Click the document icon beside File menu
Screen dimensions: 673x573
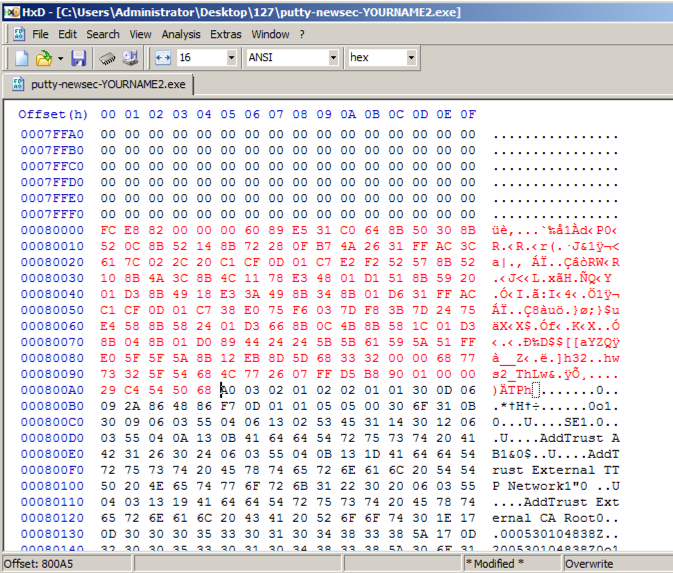click(18, 34)
